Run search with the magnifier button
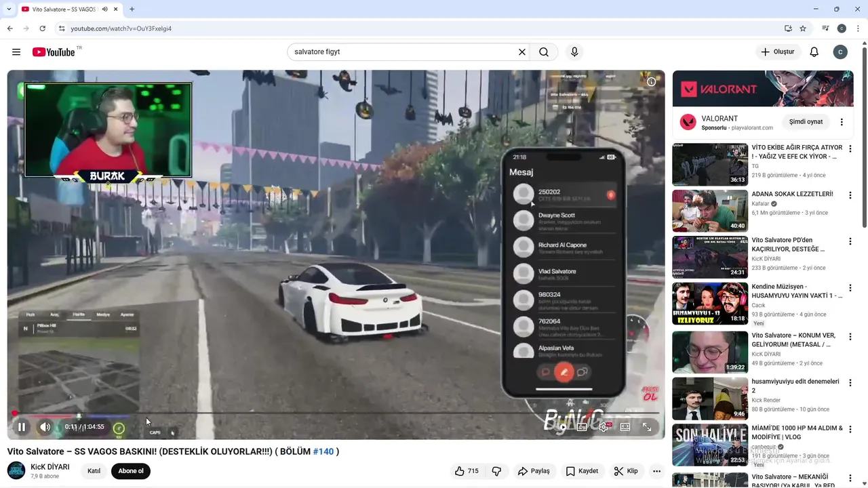 coord(544,52)
